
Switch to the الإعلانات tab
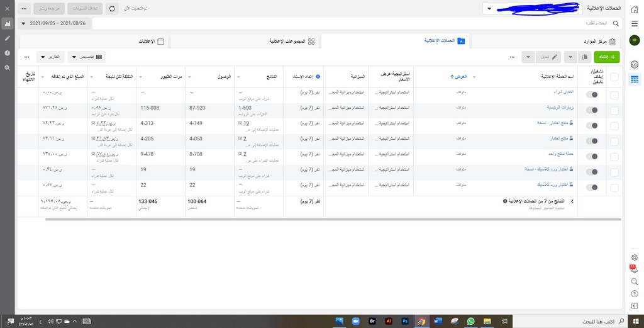click(94, 41)
